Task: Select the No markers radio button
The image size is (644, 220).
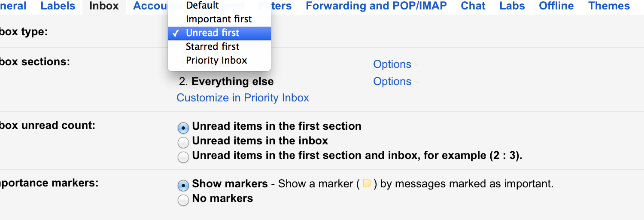Action: click(x=183, y=200)
